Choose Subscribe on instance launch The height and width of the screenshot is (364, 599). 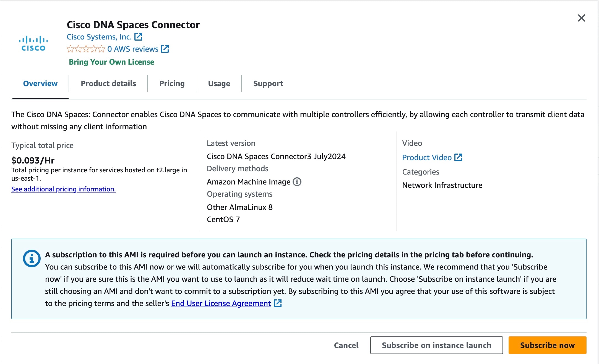pyautogui.click(x=436, y=345)
